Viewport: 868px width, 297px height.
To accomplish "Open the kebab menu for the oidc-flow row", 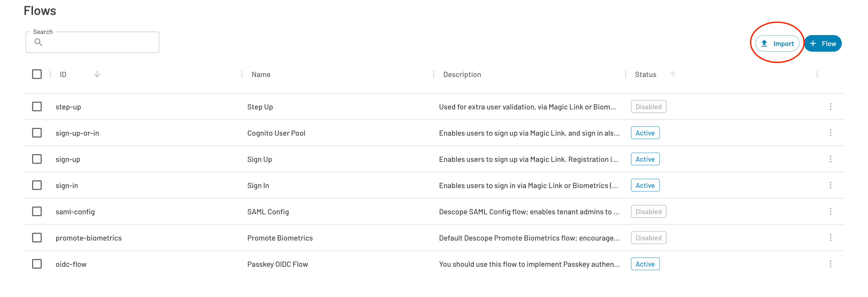I will tap(831, 264).
